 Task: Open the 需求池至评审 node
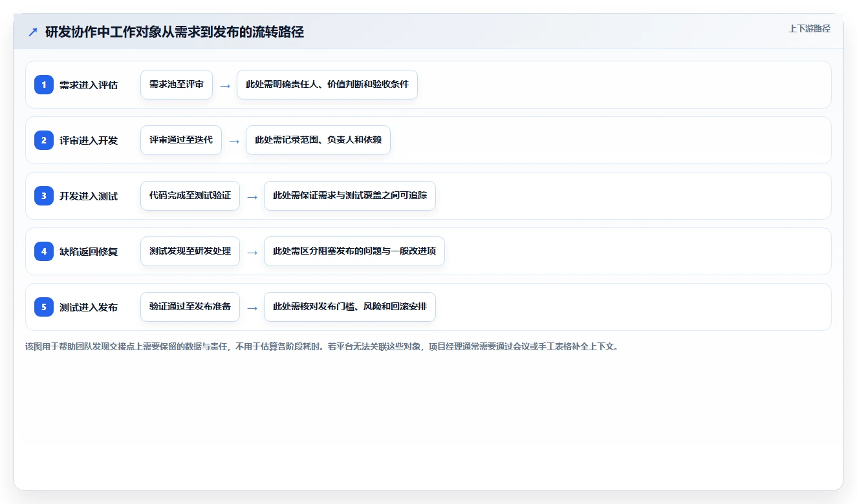(x=177, y=85)
